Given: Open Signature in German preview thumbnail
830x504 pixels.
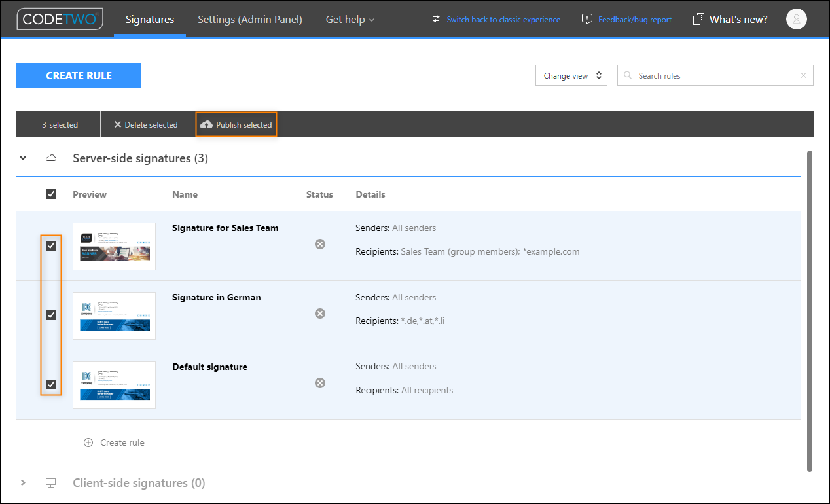Looking at the screenshot, I should click(x=114, y=315).
